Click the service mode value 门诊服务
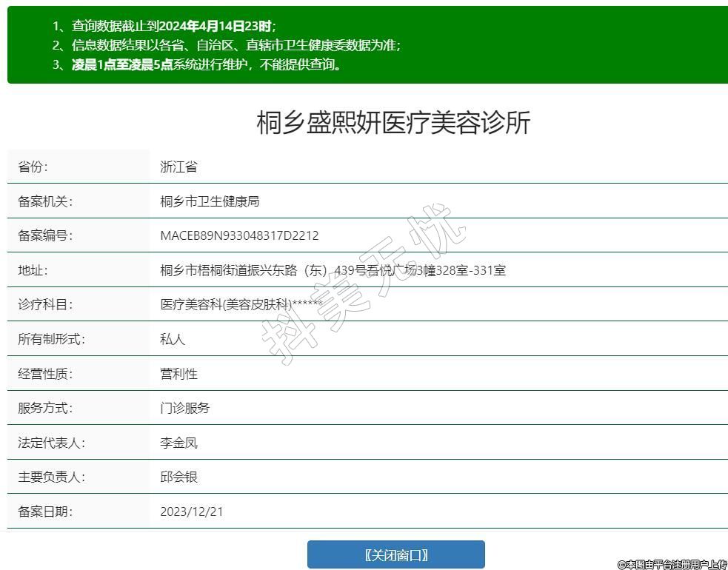728x570 pixels. (184, 408)
